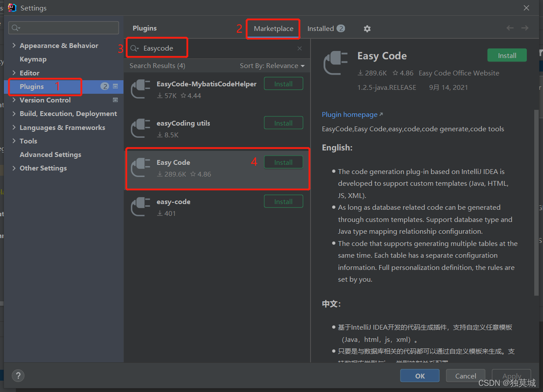
Task: Click the magnifier icon in the settings search
Action: (x=16, y=28)
